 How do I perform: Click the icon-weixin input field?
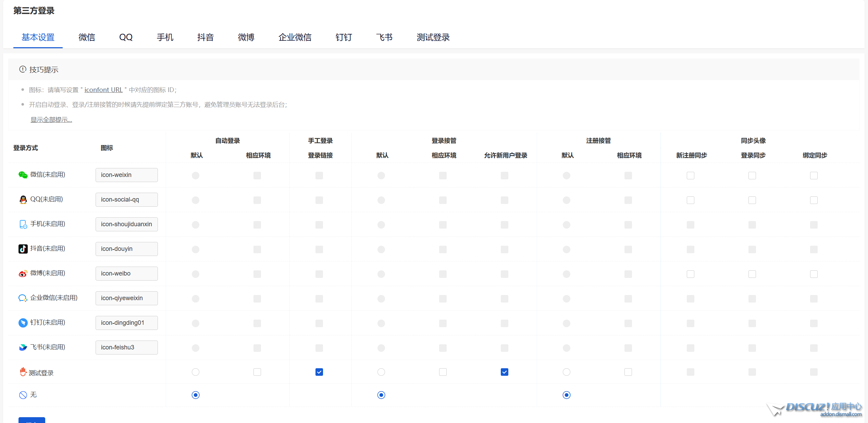(x=126, y=175)
